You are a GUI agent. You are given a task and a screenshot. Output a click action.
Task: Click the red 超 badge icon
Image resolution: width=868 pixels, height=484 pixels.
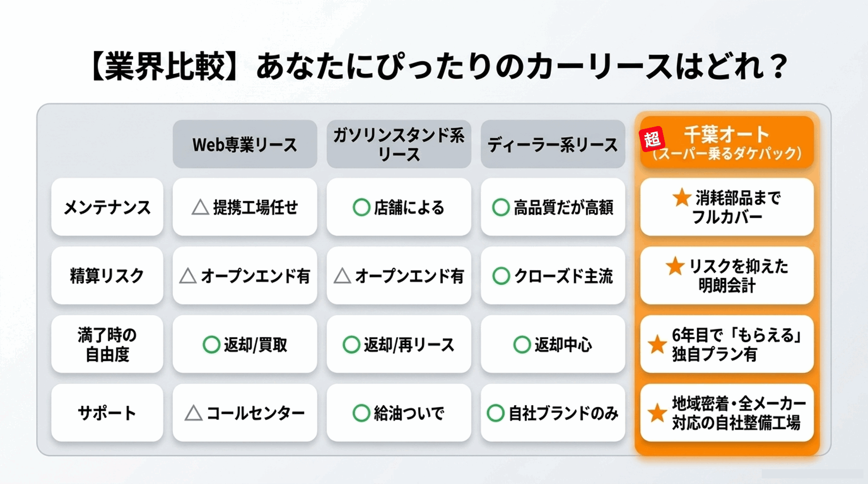(652, 138)
